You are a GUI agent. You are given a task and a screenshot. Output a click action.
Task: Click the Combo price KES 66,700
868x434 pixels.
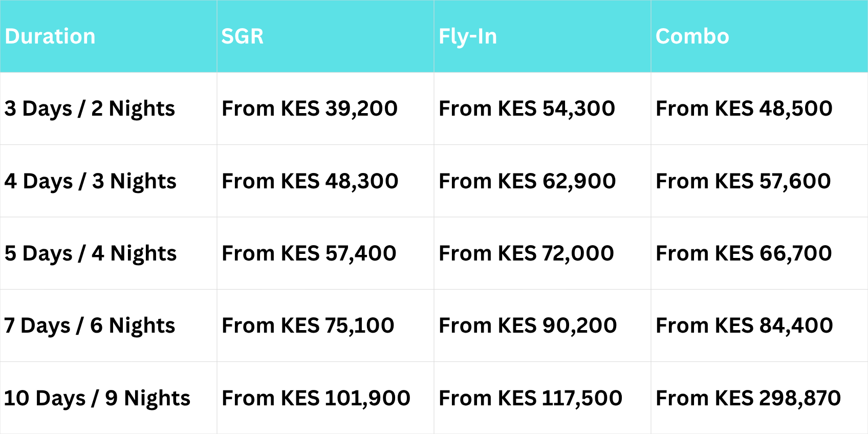click(744, 253)
